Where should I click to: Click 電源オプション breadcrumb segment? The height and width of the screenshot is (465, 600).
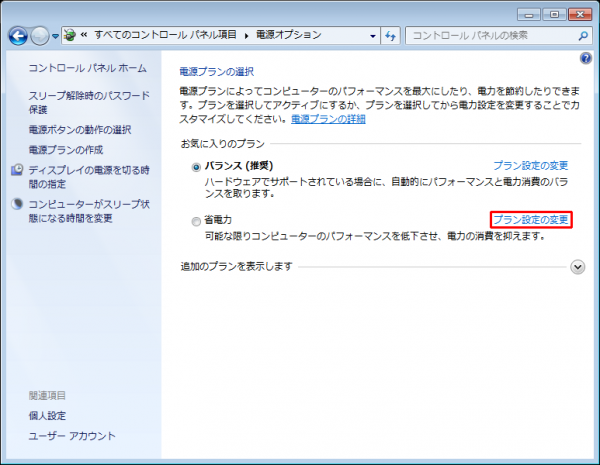coord(289,35)
